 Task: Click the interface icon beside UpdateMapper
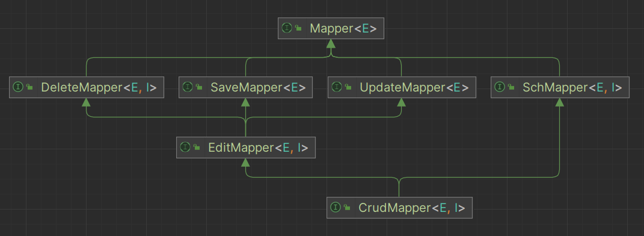click(x=336, y=87)
